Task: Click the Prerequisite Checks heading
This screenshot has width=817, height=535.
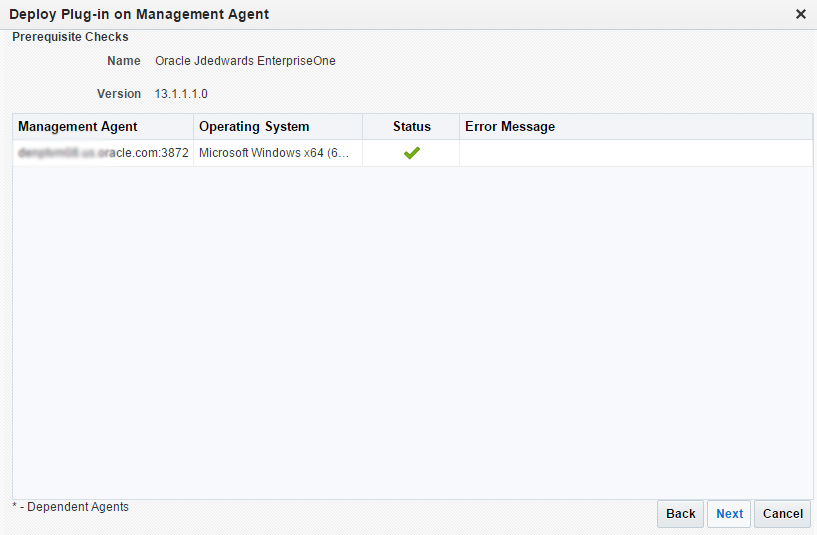Action: [x=70, y=37]
